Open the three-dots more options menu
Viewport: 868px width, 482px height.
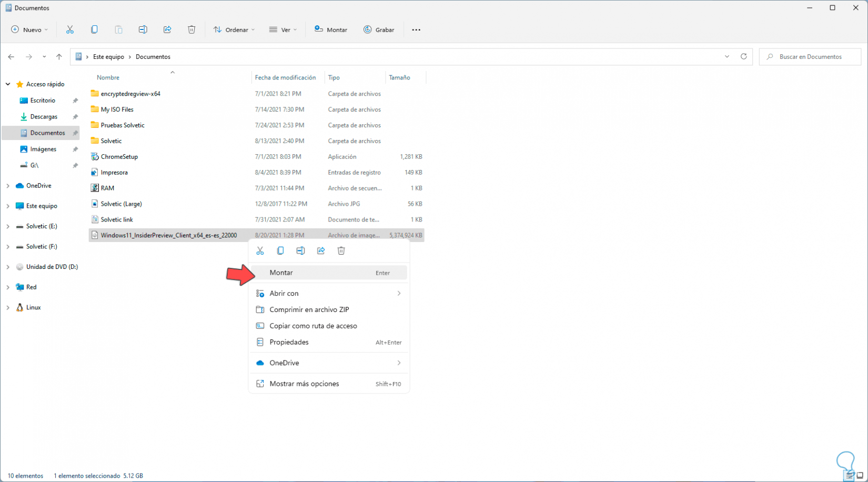coord(416,30)
